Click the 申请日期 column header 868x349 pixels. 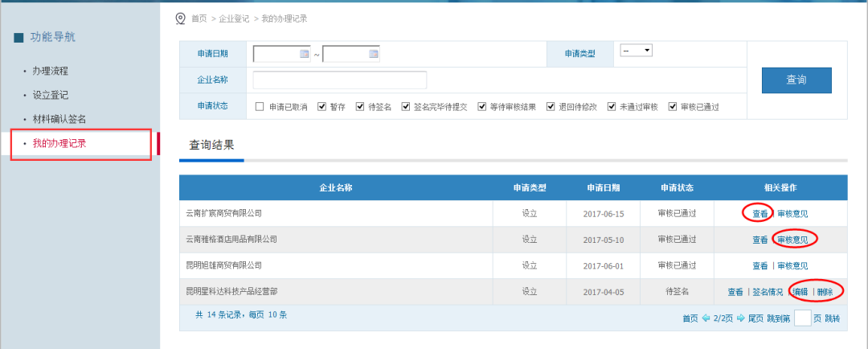click(604, 188)
